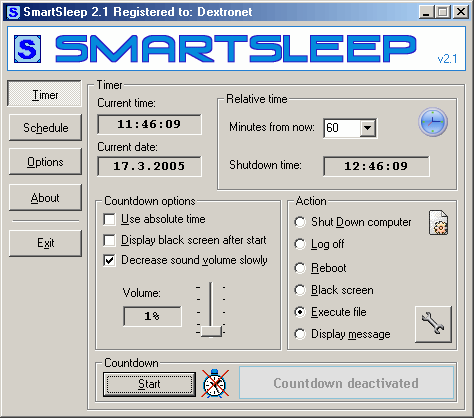Click the volume 1% display
474x418 pixels.
152,316
